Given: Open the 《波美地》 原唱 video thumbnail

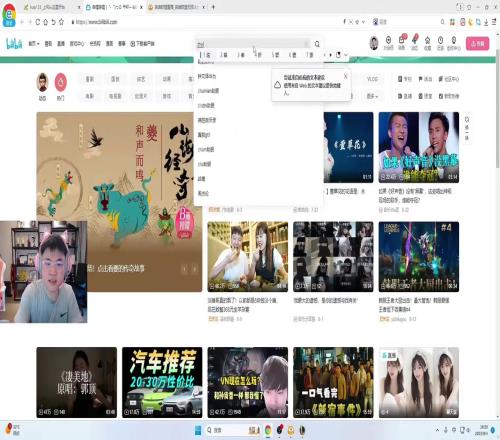Looking at the screenshot, I should pos(77,382).
